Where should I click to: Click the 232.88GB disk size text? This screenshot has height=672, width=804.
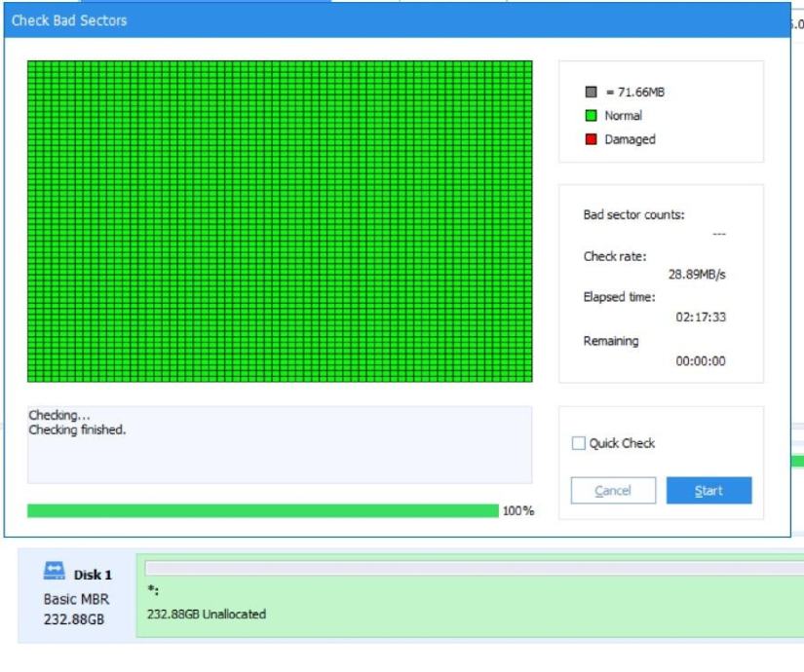click(x=74, y=619)
